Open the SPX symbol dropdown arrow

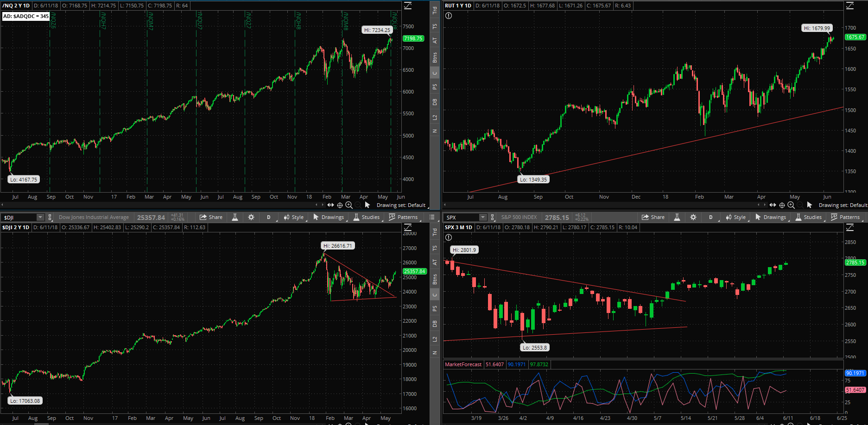tap(482, 217)
